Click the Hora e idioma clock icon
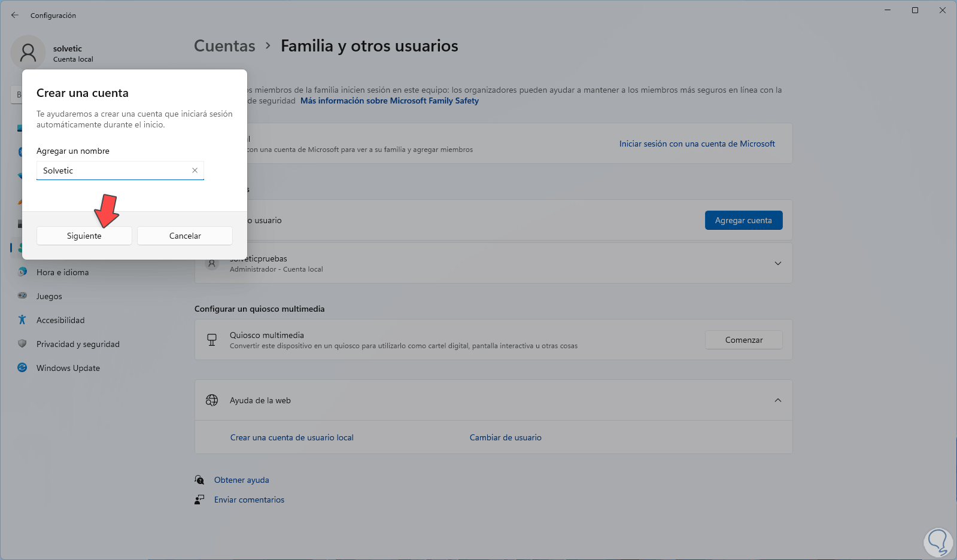The height and width of the screenshot is (560, 957). click(x=22, y=272)
